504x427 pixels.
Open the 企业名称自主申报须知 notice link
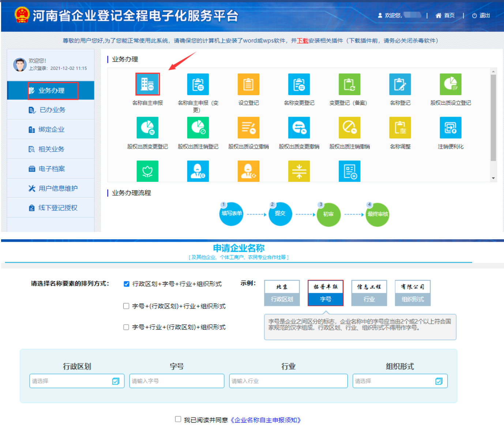pyautogui.click(x=267, y=420)
